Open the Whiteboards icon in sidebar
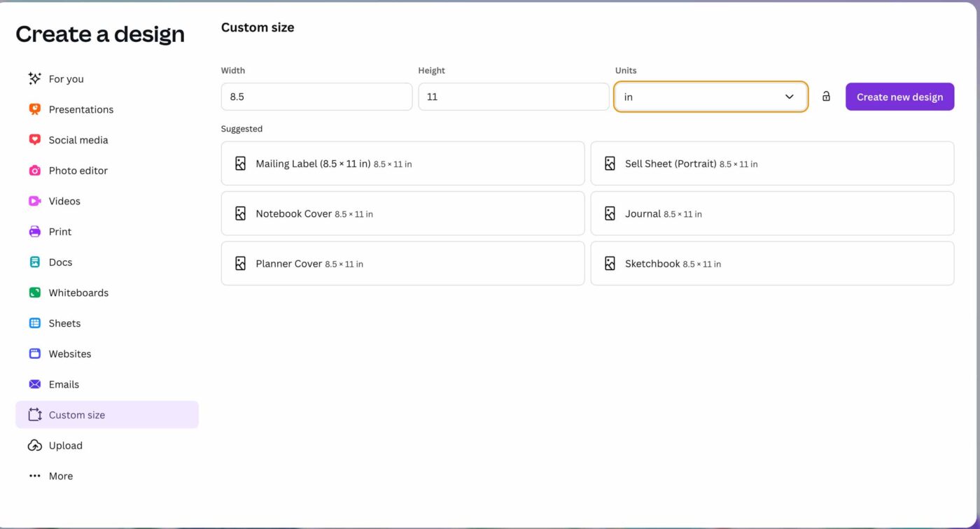The width and height of the screenshot is (980, 529). [34, 292]
